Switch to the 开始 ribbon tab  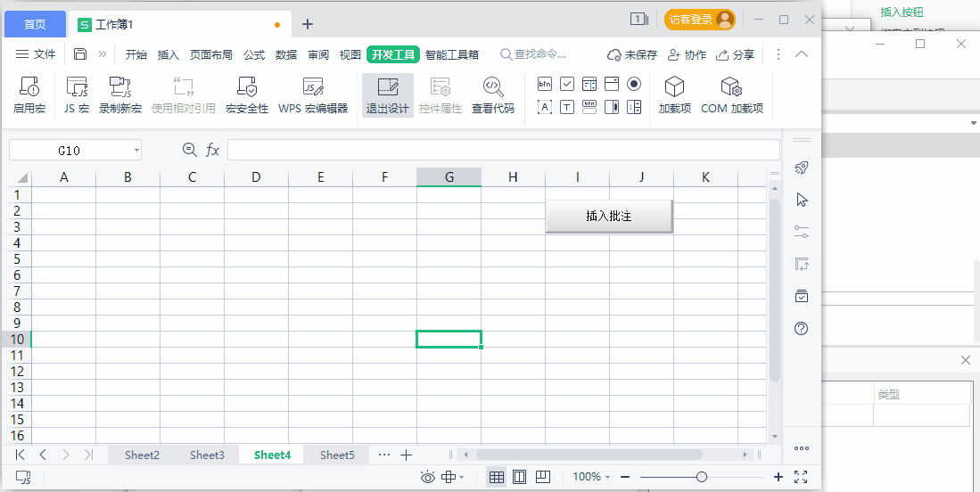click(x=136, y=55)
